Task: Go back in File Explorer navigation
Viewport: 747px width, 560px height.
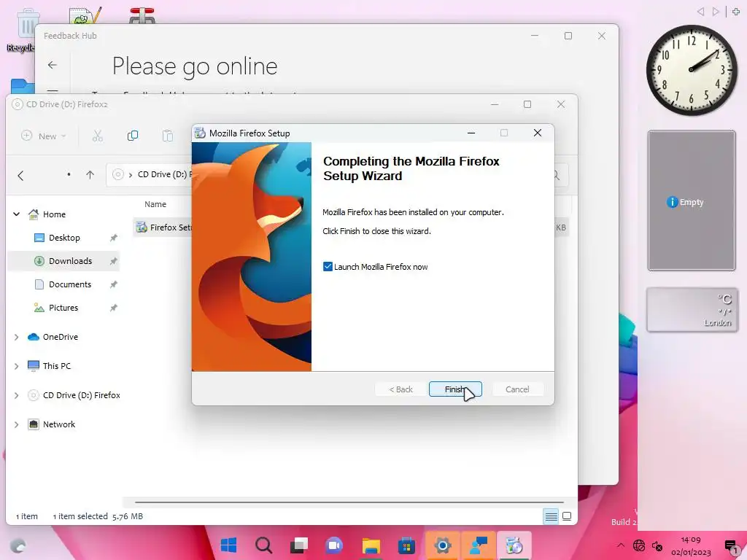Action: click(x=20, y=175)
